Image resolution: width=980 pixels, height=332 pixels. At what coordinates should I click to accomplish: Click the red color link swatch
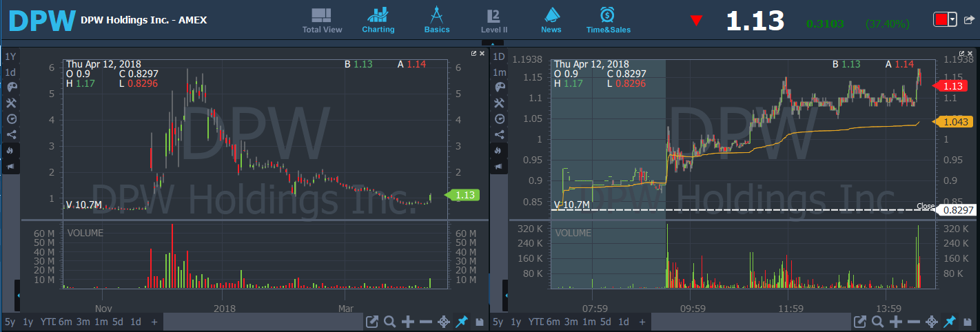coord(941,19)
